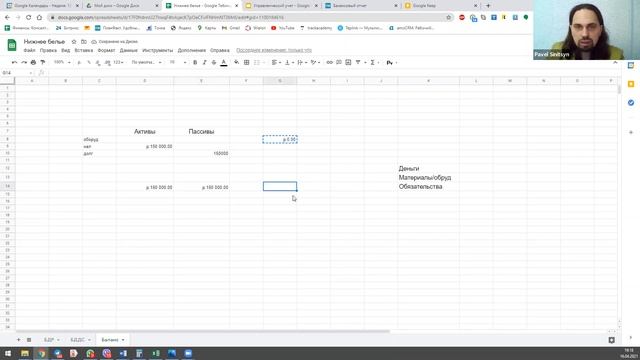This screenshot has height=360, width=640.
Task: Star the Нижнее белье document
Action: coord(74,42)
